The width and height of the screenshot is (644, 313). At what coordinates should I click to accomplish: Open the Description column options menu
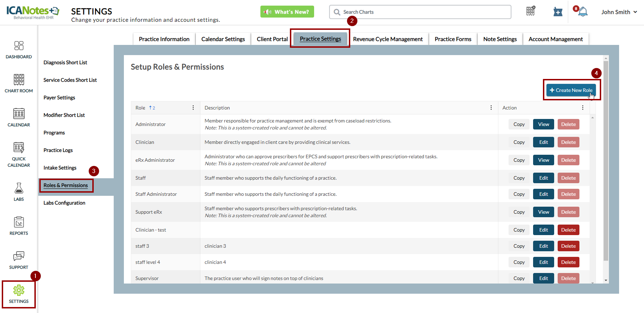point(491,108)
